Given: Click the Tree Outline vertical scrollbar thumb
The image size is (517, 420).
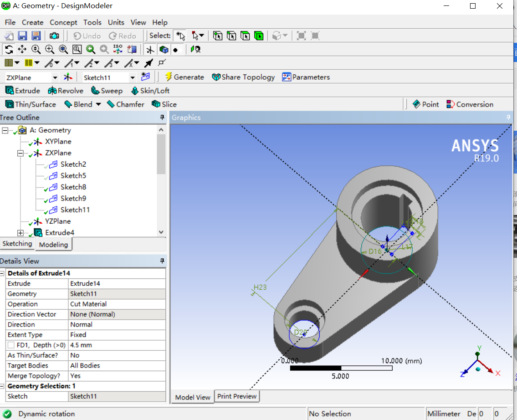Looking at the screenshot, I should click(x=161, y=154).
